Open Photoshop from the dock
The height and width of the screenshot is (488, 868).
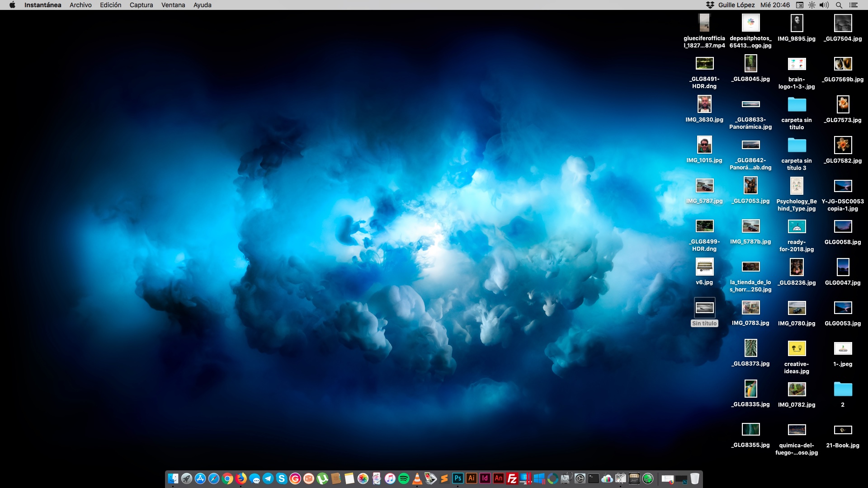pyautogui.click(x=458, y=478)
